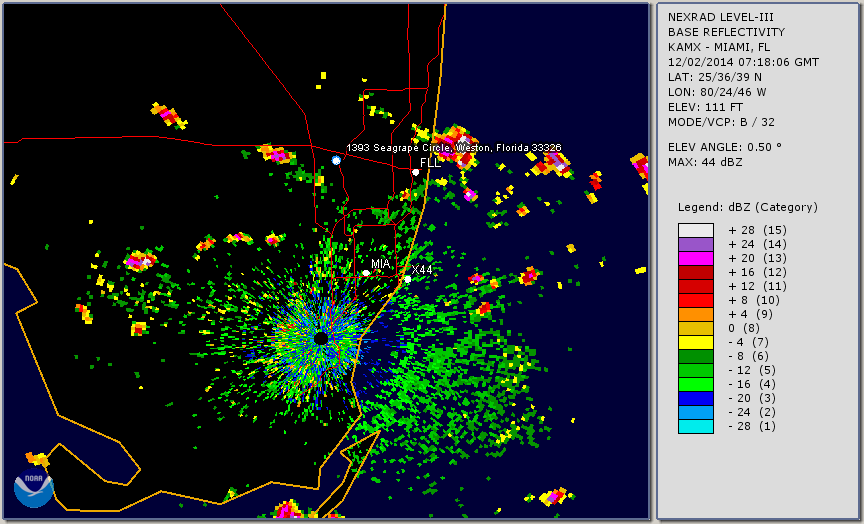Click the NEXRAD LEVEL-III heading text
Image resolution: width=864 pixels, height=524 pixels.
click(722, 18)
